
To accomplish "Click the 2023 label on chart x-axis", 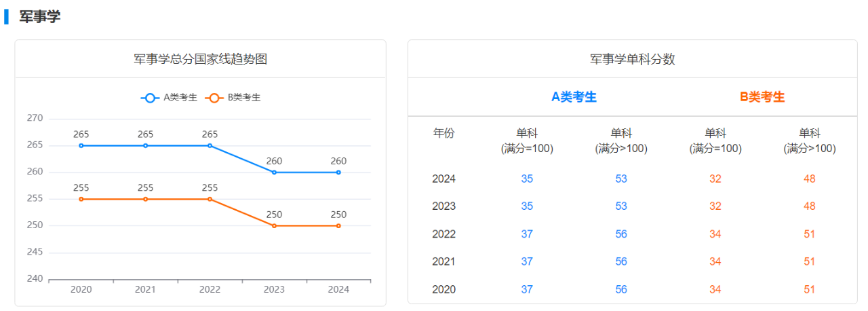I will pos(274,289).
